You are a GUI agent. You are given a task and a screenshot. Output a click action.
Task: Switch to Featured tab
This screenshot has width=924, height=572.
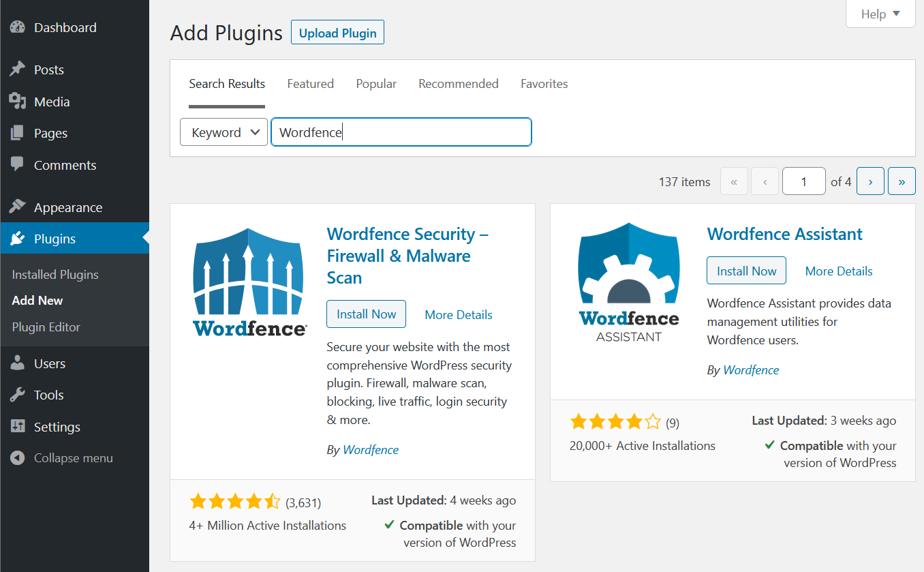(x=310, y=84)
